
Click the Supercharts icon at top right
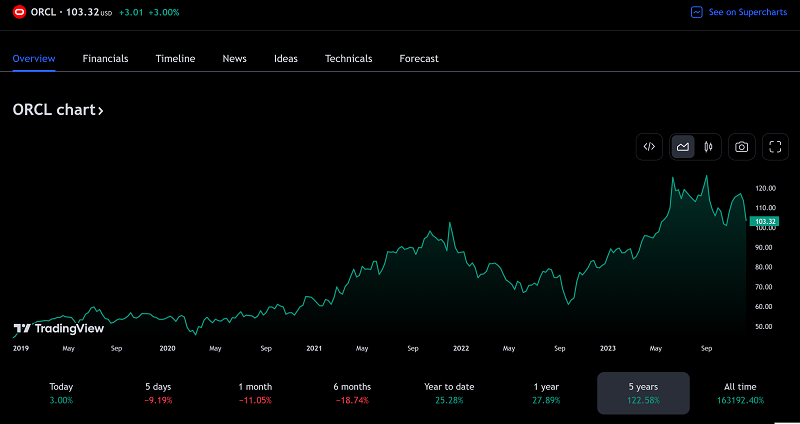tap(697, 12)
